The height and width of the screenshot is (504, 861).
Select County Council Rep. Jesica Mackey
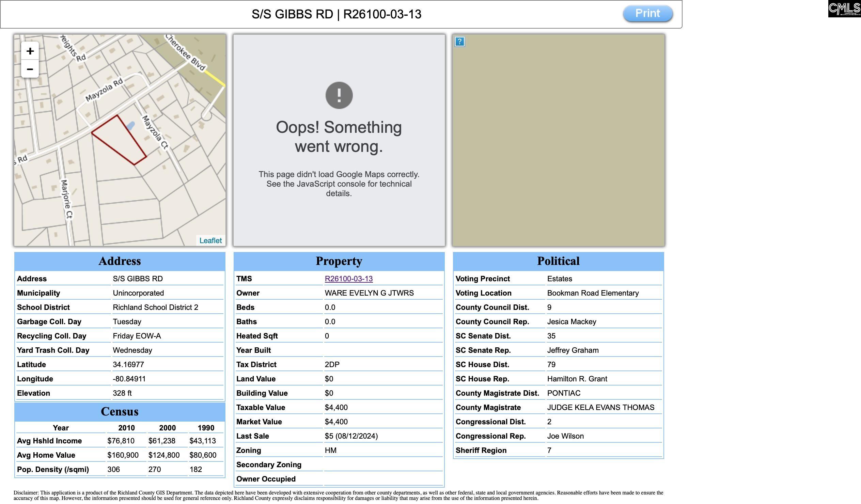(572, 322)
